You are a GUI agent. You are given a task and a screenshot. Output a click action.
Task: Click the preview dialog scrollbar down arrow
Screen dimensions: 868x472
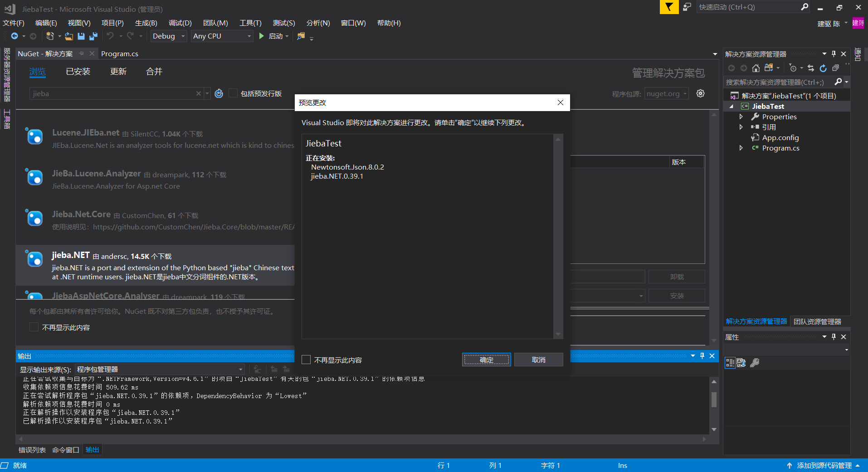click(558, 334)
